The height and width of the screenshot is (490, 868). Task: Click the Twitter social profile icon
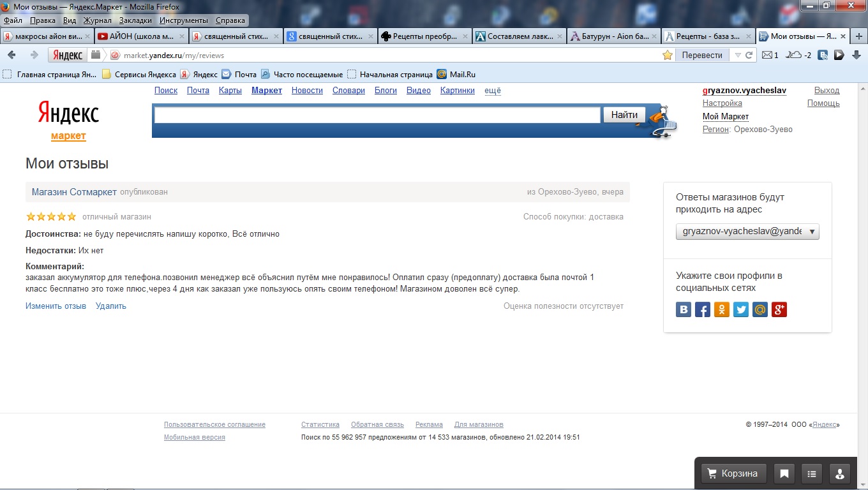click(741, 310)
